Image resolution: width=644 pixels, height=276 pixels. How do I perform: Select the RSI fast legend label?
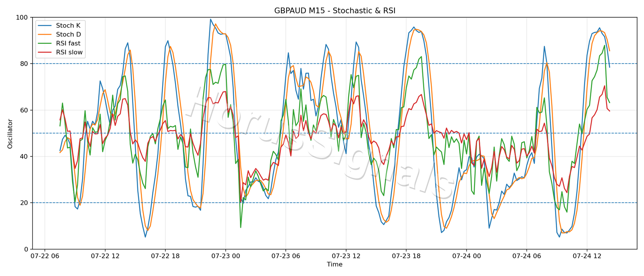(x=68, y=43)
